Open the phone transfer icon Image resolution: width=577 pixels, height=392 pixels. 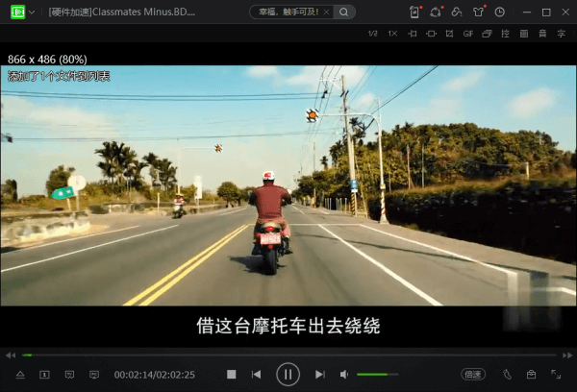(414, 12)
